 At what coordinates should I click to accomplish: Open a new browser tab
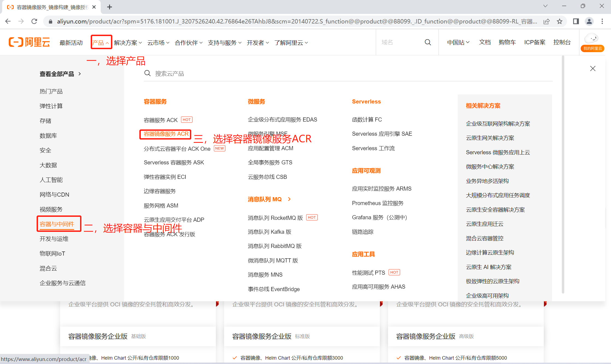coord(110,7)
